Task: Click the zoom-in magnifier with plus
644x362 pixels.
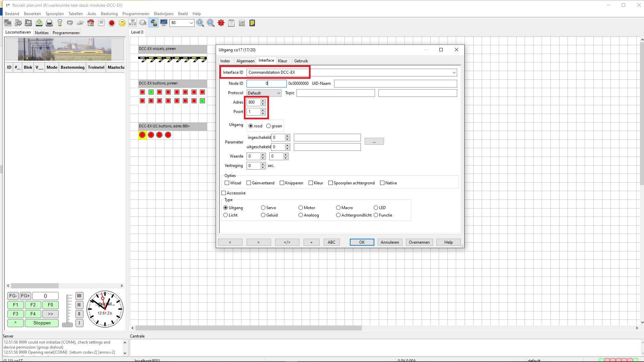Action: (200, 23)
